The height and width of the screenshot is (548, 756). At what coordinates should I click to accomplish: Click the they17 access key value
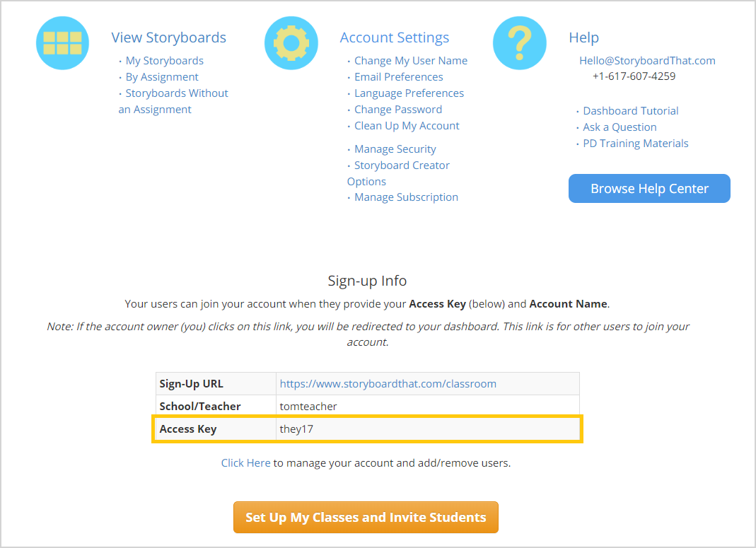[296, 429]
